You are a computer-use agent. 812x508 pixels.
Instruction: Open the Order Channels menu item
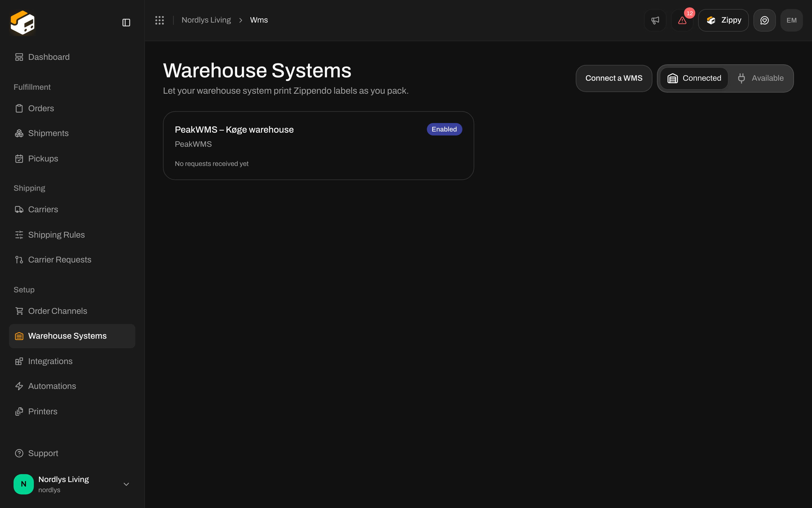tap(72, 311)
